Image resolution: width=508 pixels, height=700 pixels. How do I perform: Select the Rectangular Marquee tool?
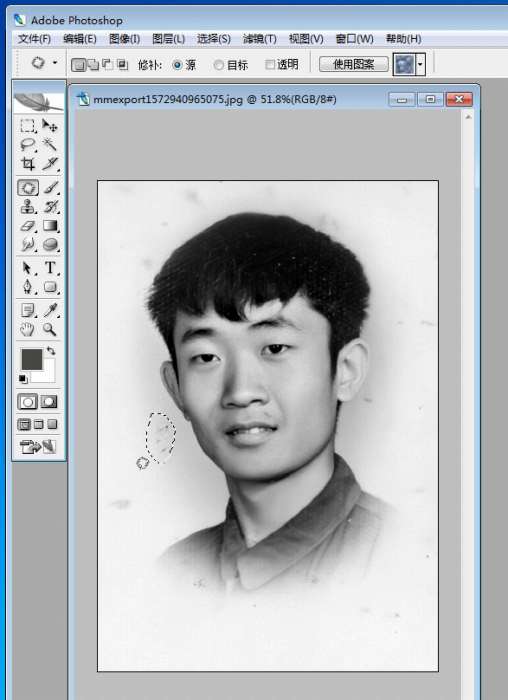pos(27,125)
